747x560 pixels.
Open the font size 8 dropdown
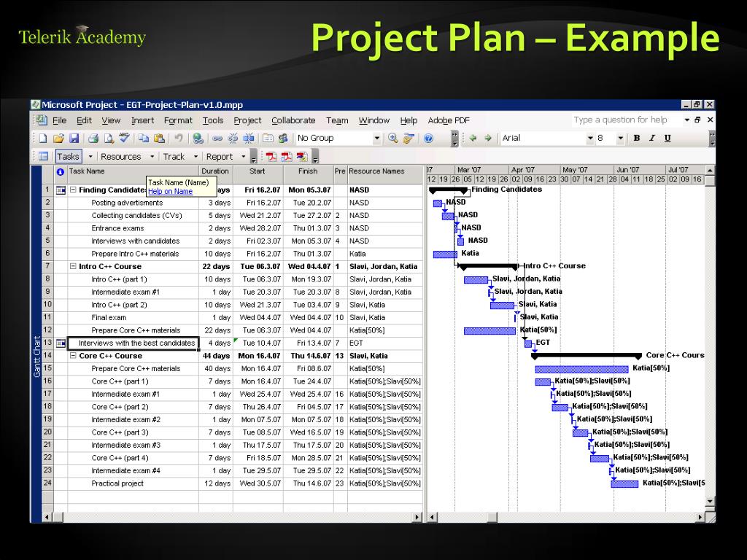pyautogui.click(x=620, y=138)
